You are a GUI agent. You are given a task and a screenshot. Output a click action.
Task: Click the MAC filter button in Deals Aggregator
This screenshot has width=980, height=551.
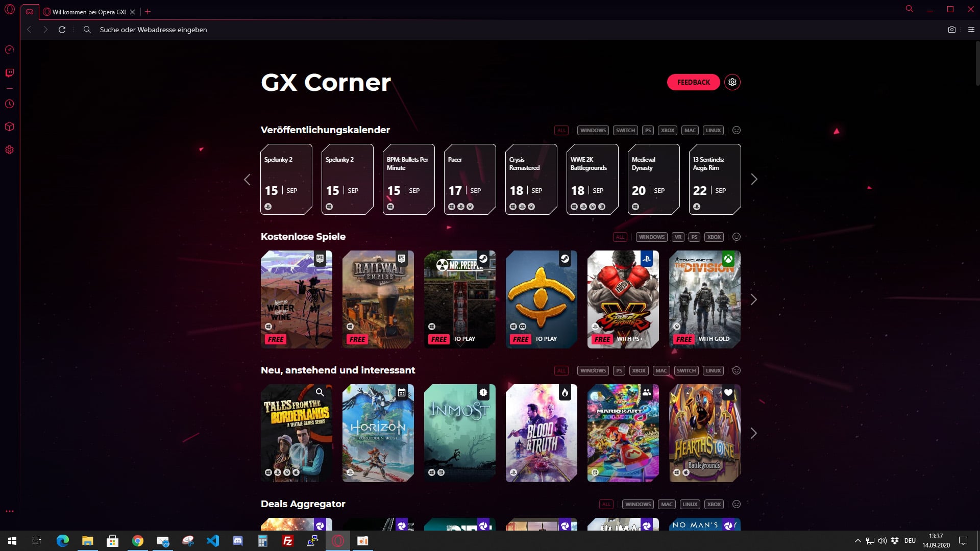(x=668, y=504)
